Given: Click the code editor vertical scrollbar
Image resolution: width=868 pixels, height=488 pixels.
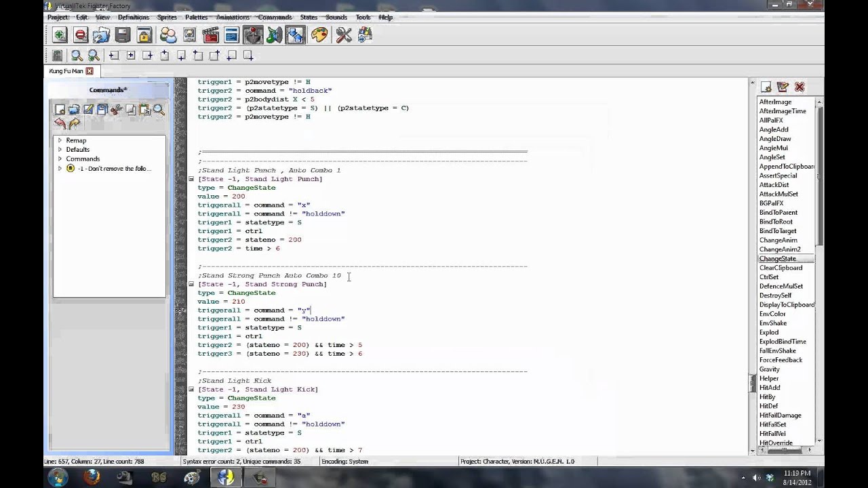Looking at the screenshot, I should point(752,266).
